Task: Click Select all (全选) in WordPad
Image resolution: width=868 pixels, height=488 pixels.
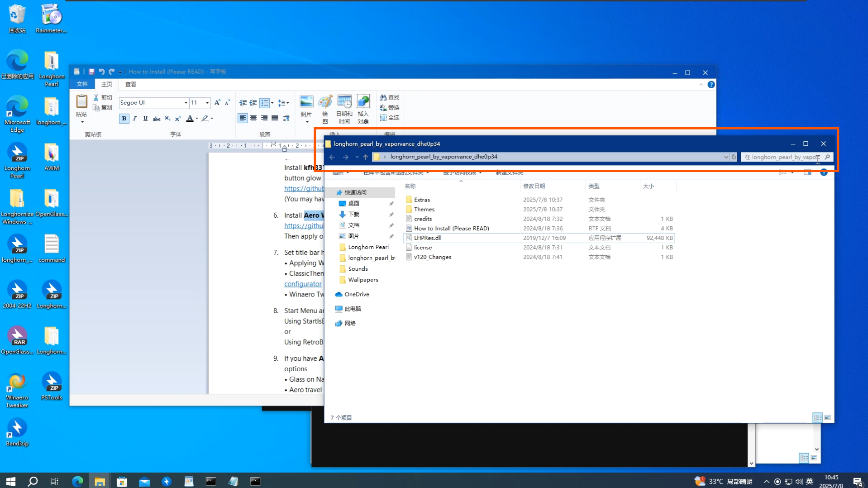Action: click(x=390, y=118)
